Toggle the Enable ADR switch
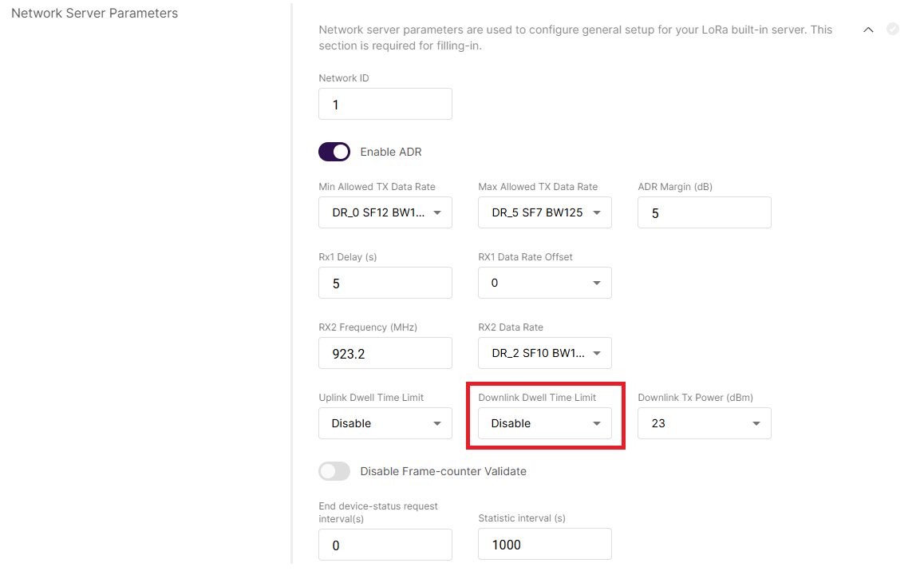The height and width of the screenshot is (571, 924). 334,152
